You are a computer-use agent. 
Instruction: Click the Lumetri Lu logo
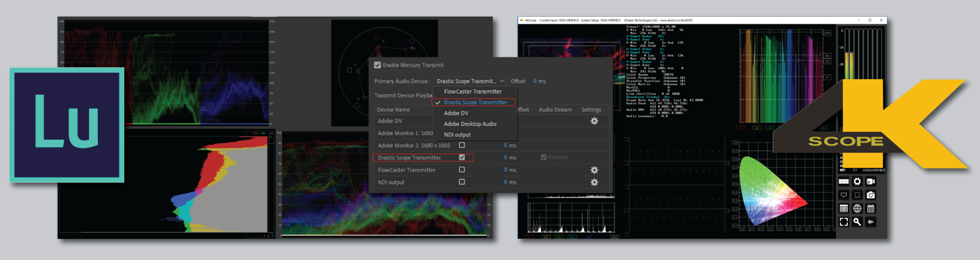(x=66, y=125)
